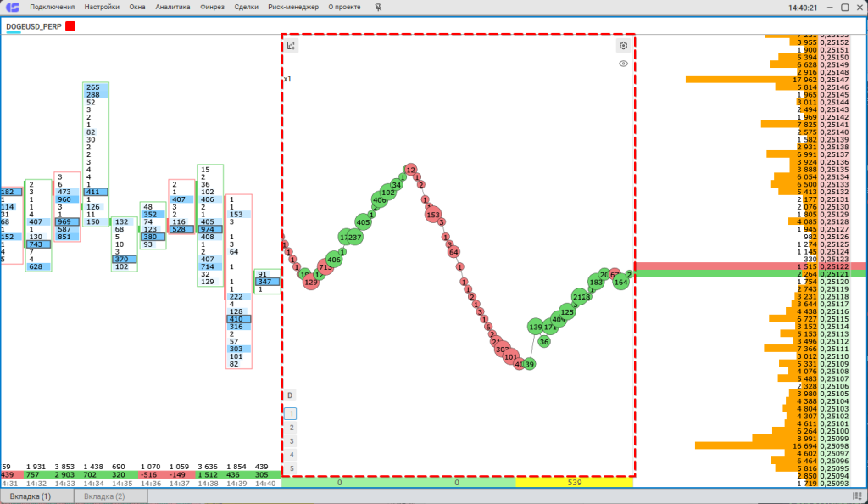
Task: Click the application logo icon in the title bar
Action: 12,7
